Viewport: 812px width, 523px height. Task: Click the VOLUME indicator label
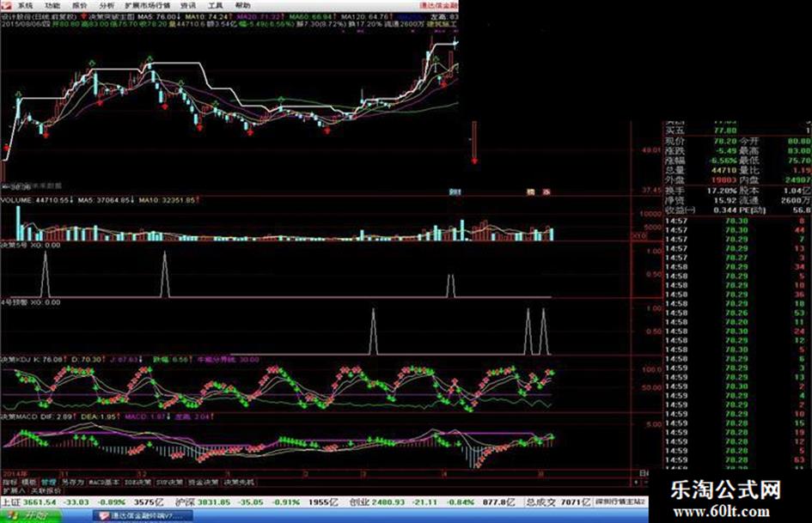(16, 200)
